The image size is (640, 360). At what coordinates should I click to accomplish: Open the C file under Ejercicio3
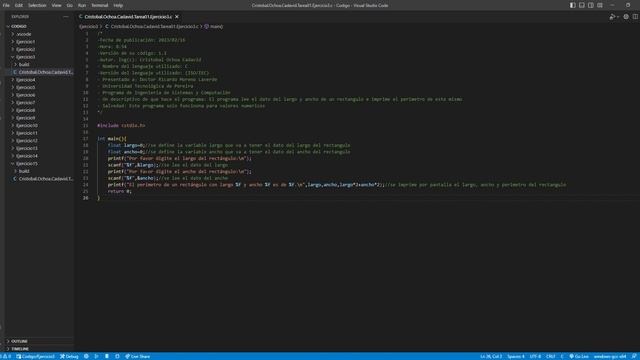coord(39,72)
